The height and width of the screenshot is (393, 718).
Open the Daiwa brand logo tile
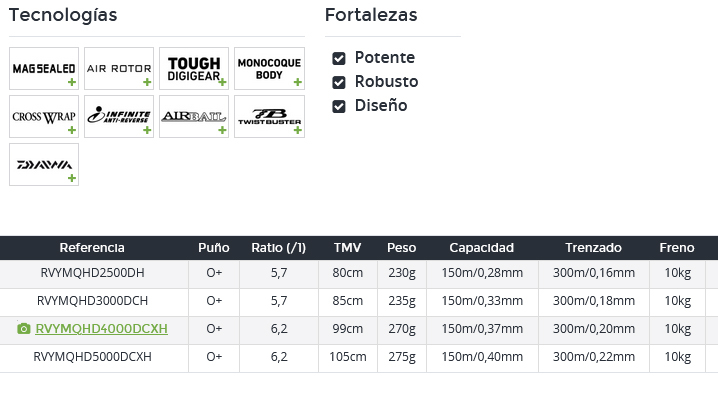pos(44,165)
